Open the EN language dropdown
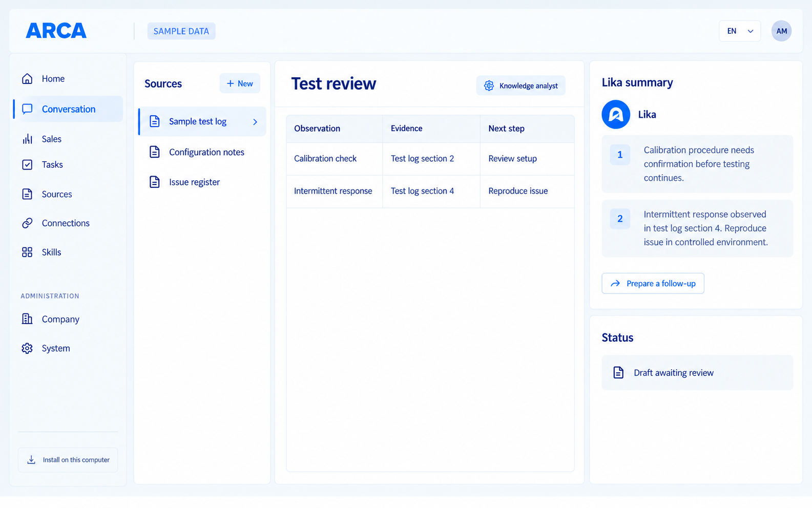Viewport: 812px width, 508px height. pyautogui.click(x=740, y=31)
